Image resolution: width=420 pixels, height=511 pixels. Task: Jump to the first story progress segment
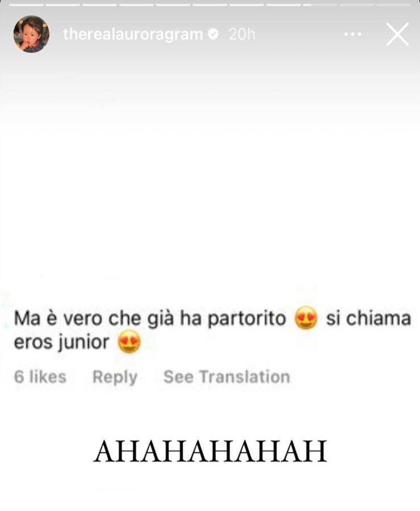click(x=26, y=5)
